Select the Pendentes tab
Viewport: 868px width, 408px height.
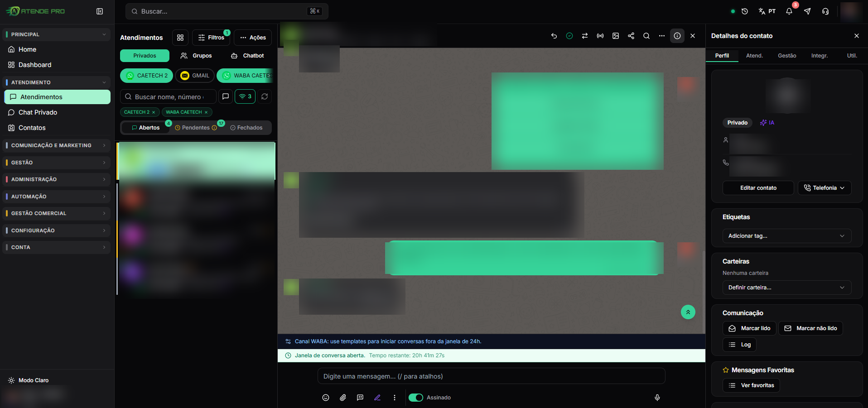pyautogui.click(x=196, y=128)
